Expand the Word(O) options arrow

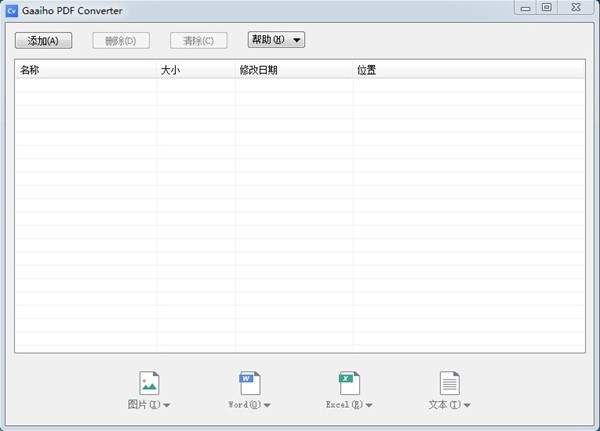(x=267, y=405)
